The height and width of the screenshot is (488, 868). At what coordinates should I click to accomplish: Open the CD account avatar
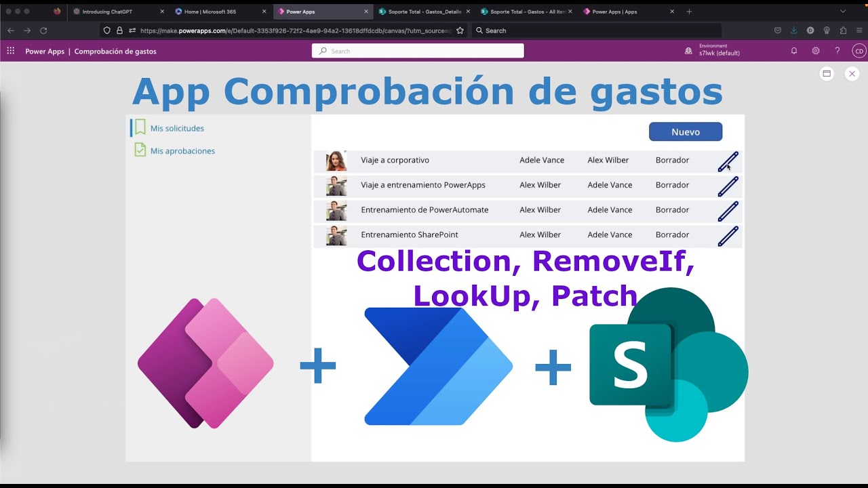click(859, 51)
